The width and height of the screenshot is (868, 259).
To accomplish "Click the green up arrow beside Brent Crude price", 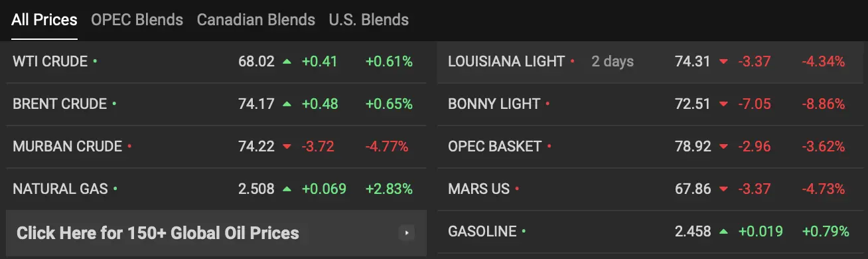I will (x=287, y=104).
